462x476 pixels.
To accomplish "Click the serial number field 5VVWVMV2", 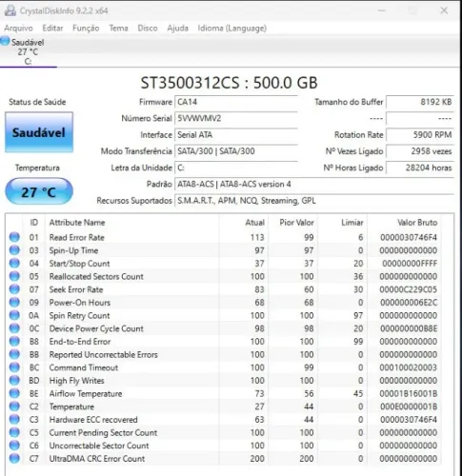I will tap(236, 118).
